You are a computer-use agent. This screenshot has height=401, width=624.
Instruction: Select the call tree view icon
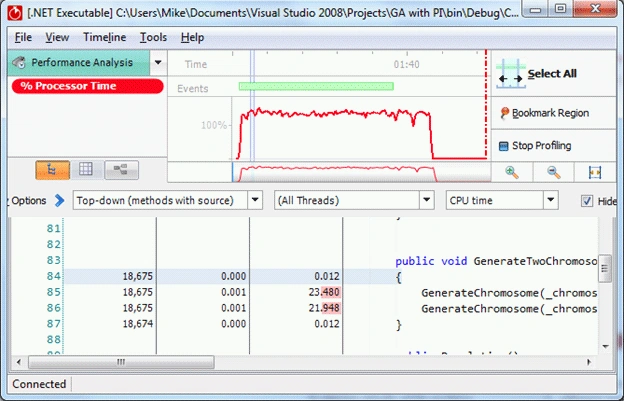53,170
